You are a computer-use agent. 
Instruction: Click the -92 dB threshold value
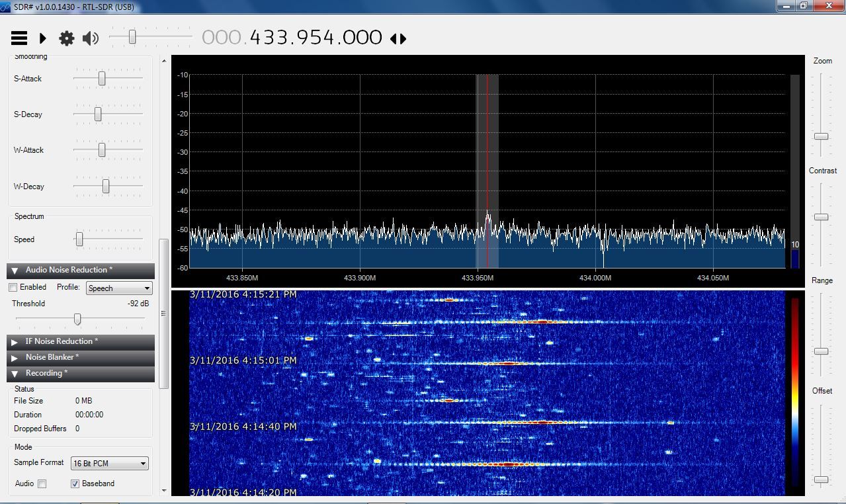(x=138, y=304)
